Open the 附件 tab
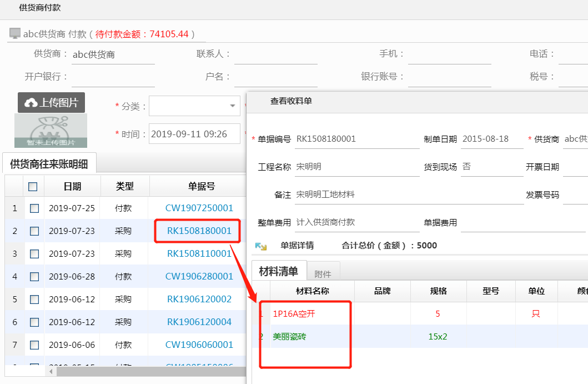 (323, 273)
